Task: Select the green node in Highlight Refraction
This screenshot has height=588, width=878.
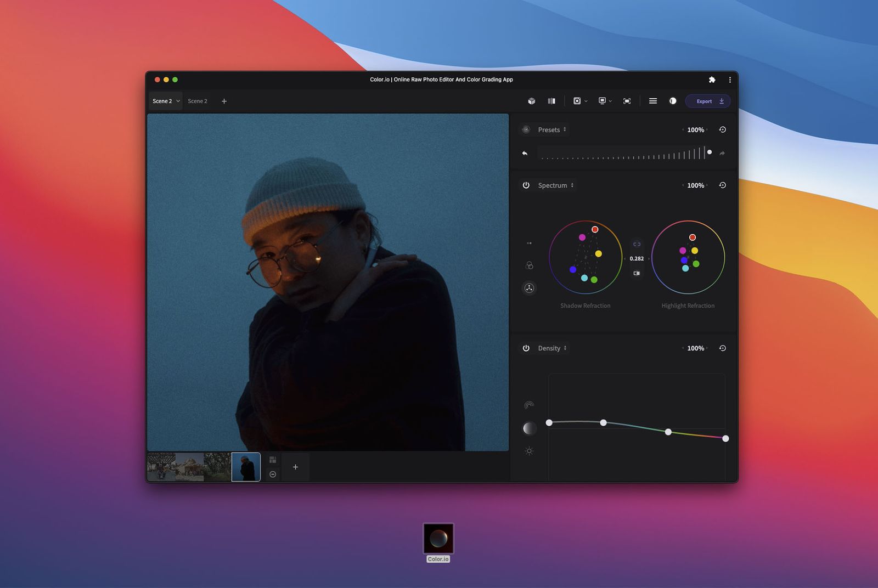Action: point(696,264)
